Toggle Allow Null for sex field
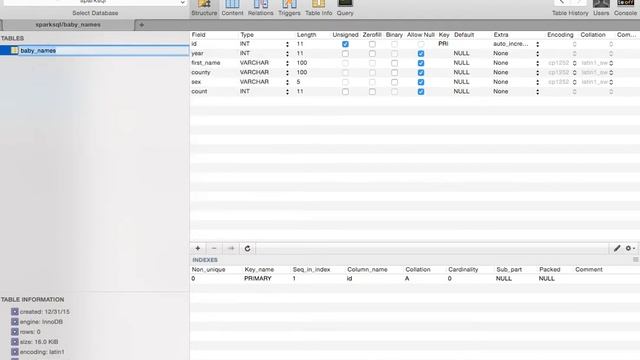Viewport: 640px width, 360px height. click(421, 82)
